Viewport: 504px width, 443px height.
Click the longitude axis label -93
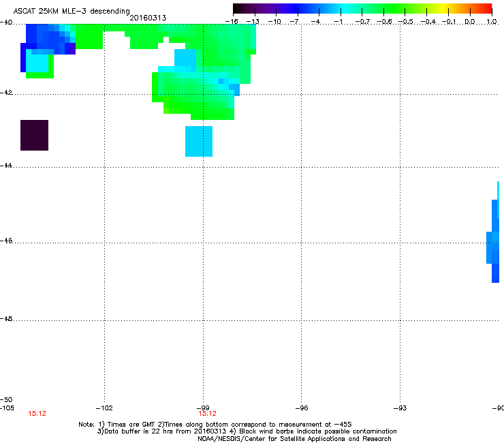pyautogui.click(x=400, y=408)
